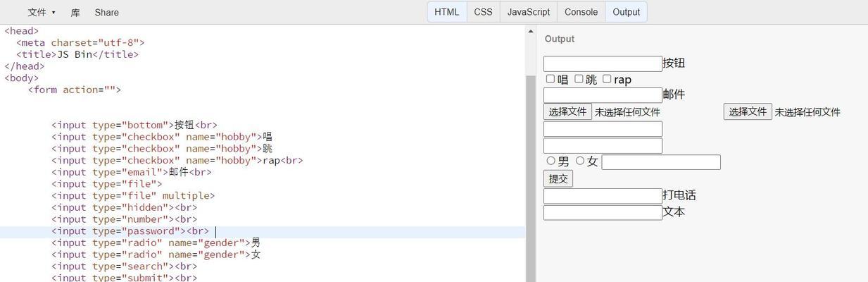Click the input type="email" code line

click(x=132, y=172)
